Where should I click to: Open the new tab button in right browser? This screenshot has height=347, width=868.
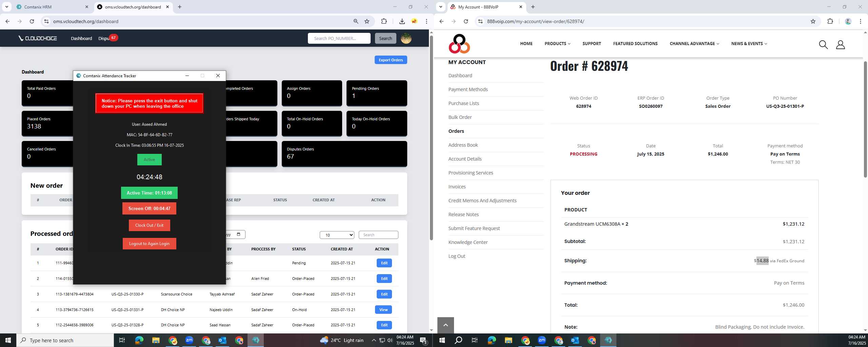[x=533, y=7]
